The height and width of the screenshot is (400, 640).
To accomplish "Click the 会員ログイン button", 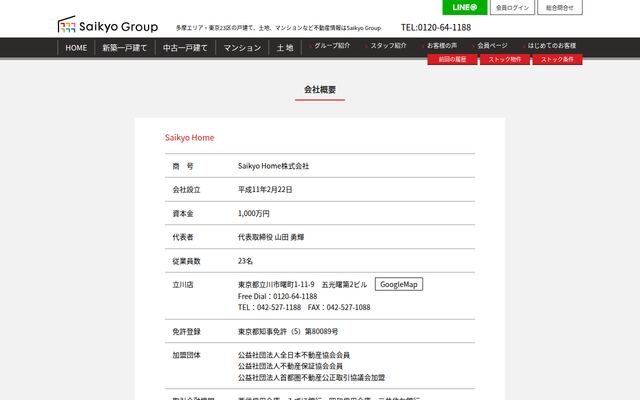I will click(x=512, y=7).
